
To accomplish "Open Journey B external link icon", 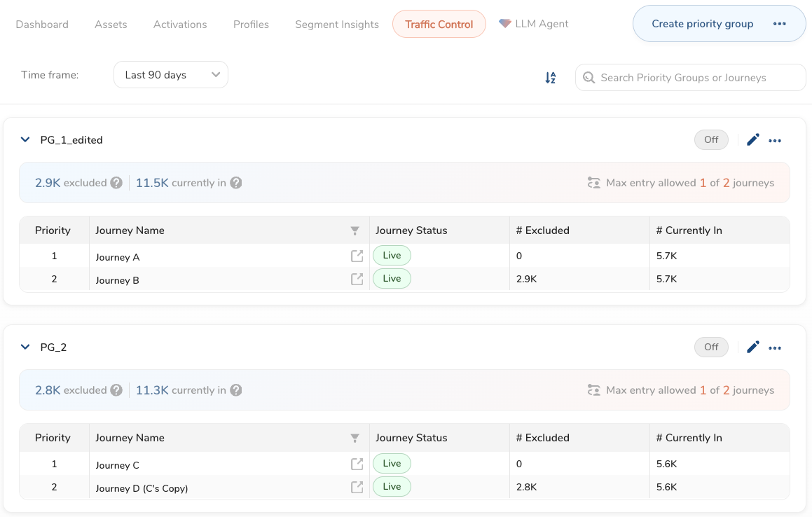I will [x=357, y=280].
